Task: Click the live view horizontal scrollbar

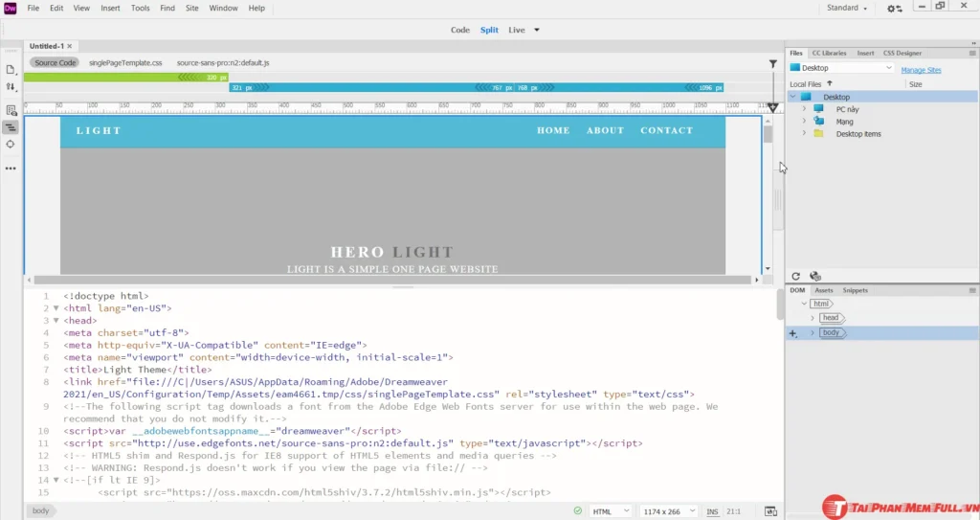Action: click(392, 280)
